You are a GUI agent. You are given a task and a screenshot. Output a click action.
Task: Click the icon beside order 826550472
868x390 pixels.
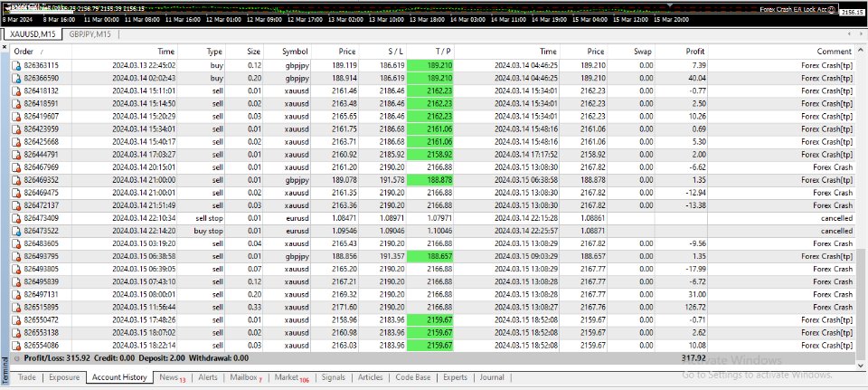(x=16, y=320)
